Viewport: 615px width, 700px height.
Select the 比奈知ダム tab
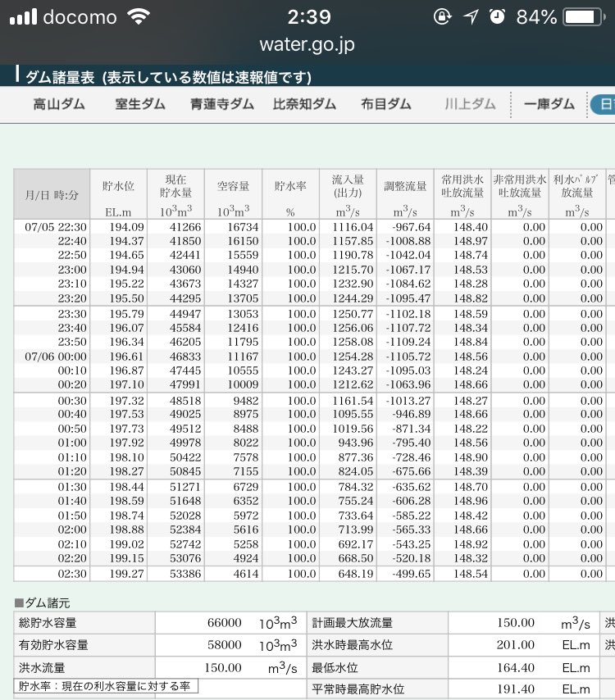(x=304, y=104)
